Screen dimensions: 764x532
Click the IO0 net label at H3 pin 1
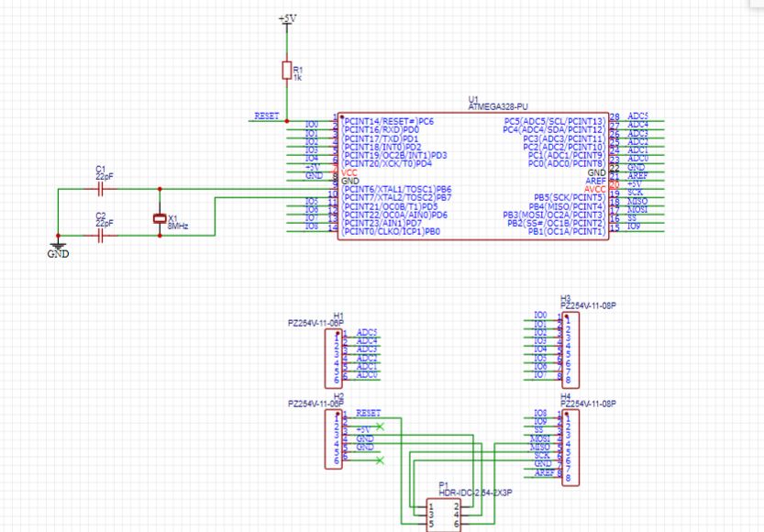pyautogui.click(x=540, y=316)
